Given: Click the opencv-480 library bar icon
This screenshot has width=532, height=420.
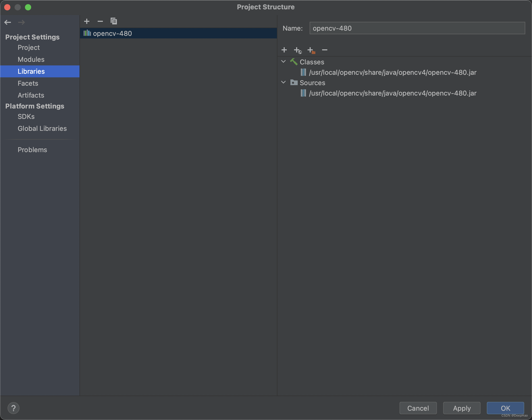Looking at the screenshot, I should pyautogui.click(x=87, y=33).
